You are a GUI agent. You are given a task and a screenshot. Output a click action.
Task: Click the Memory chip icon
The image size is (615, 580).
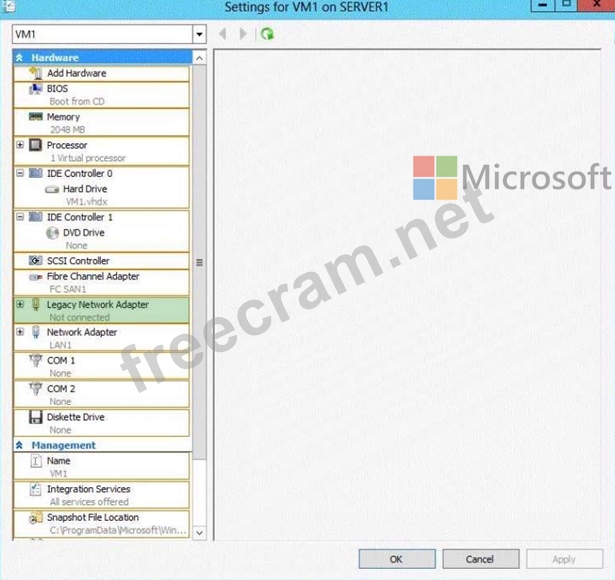(36, 116)
